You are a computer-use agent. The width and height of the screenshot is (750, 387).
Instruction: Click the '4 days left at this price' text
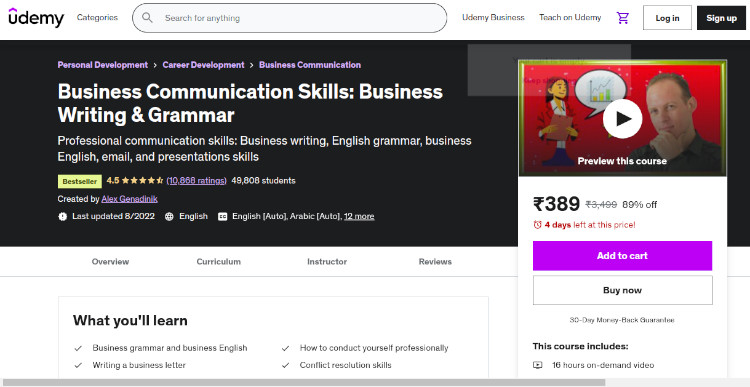coord(590,224)
